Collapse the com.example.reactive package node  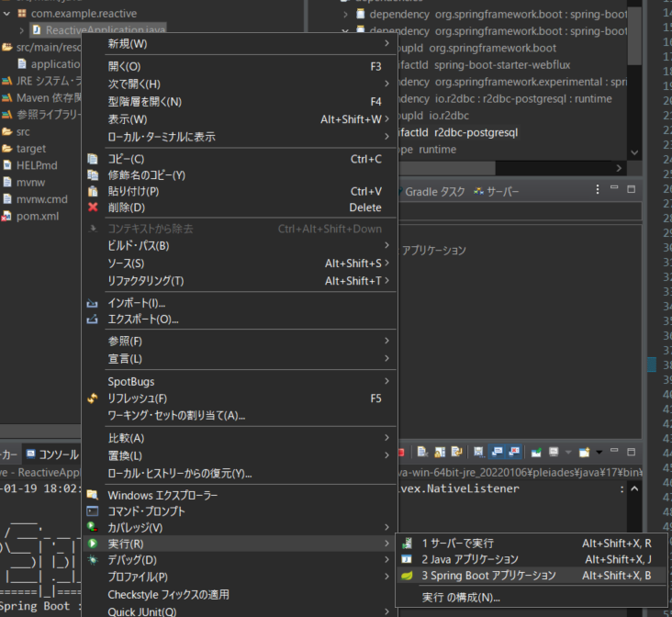(6, 13)
